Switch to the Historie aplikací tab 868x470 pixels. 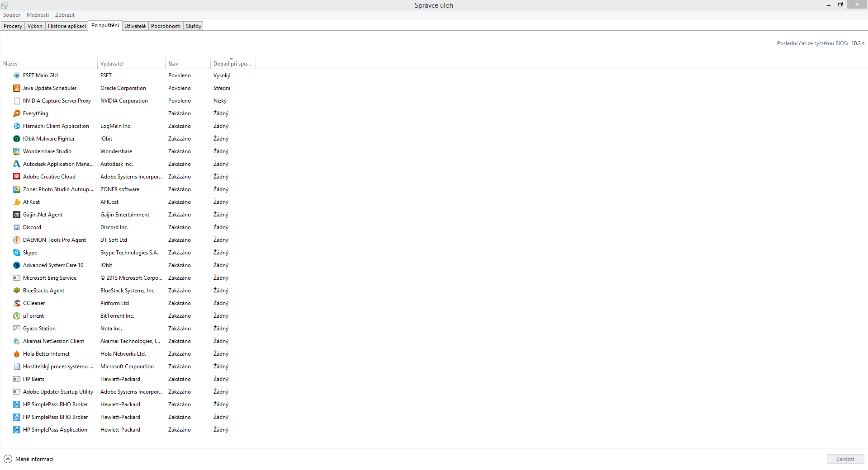point(67,26)
